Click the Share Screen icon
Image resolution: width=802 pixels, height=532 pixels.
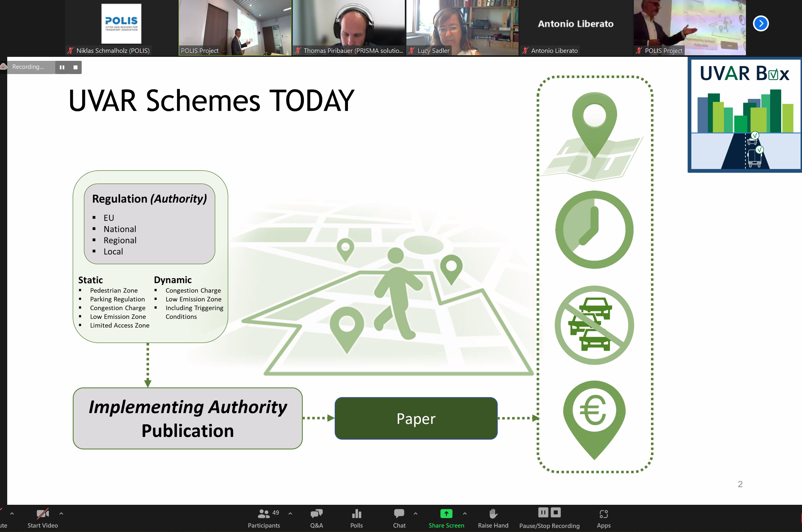pos(446,514)
